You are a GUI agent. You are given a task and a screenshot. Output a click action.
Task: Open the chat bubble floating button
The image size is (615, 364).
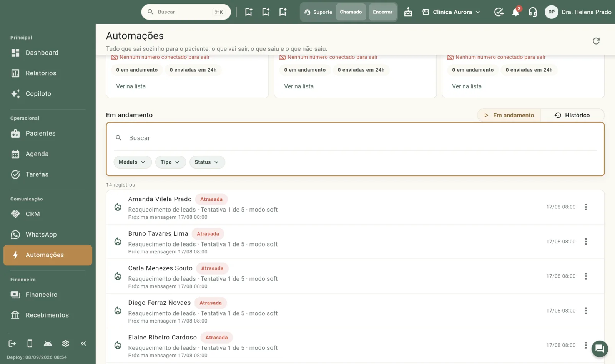point(600,349)
